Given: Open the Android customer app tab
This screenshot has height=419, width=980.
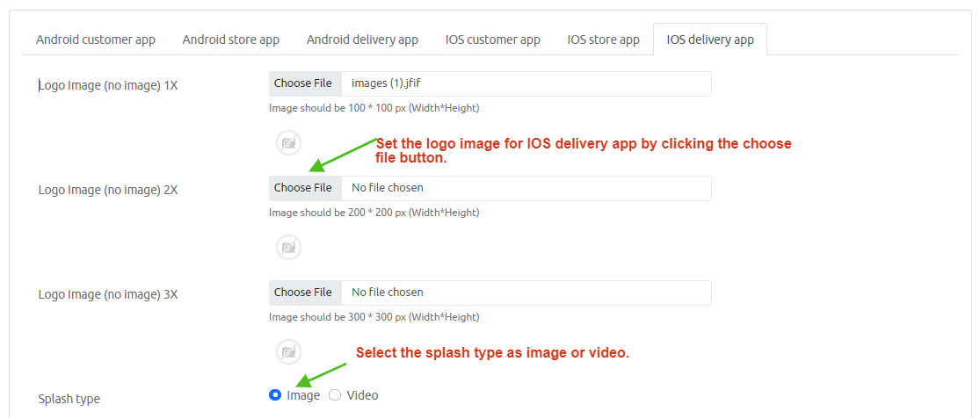Looking at the screenshot, I should pyautogui.click(x=96, y=40).
